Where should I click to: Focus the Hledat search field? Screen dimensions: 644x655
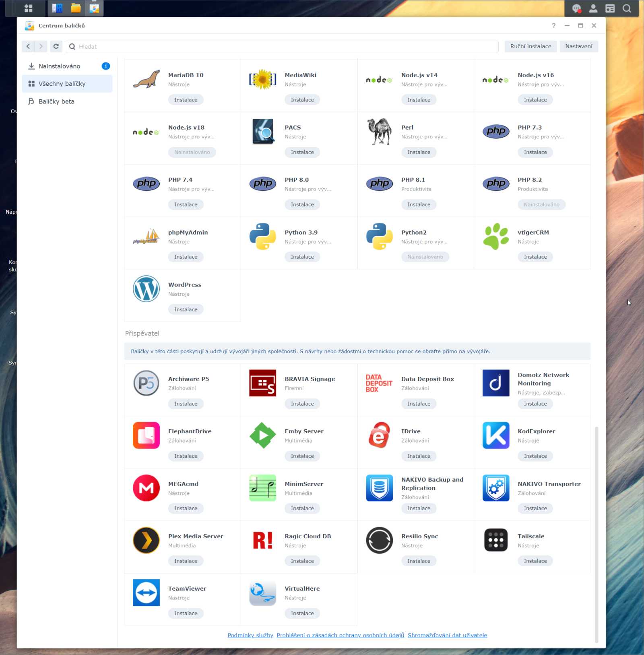tap(281, 46)
